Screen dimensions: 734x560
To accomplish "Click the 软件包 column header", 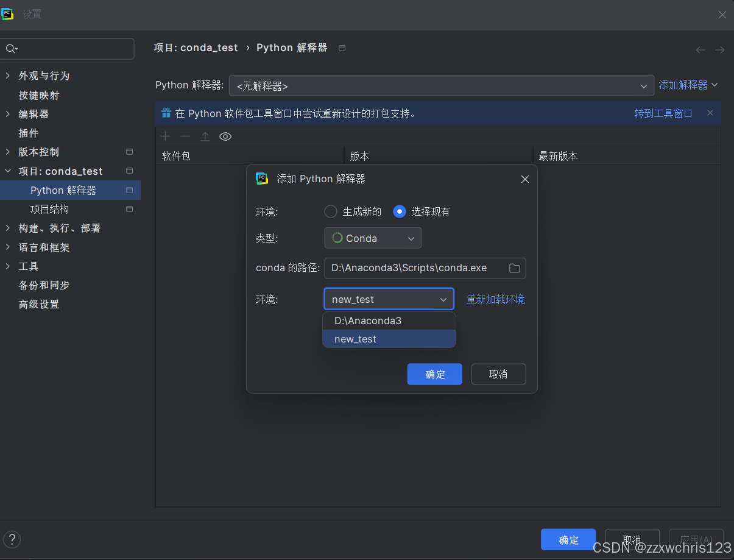I will tap(250, 156).
